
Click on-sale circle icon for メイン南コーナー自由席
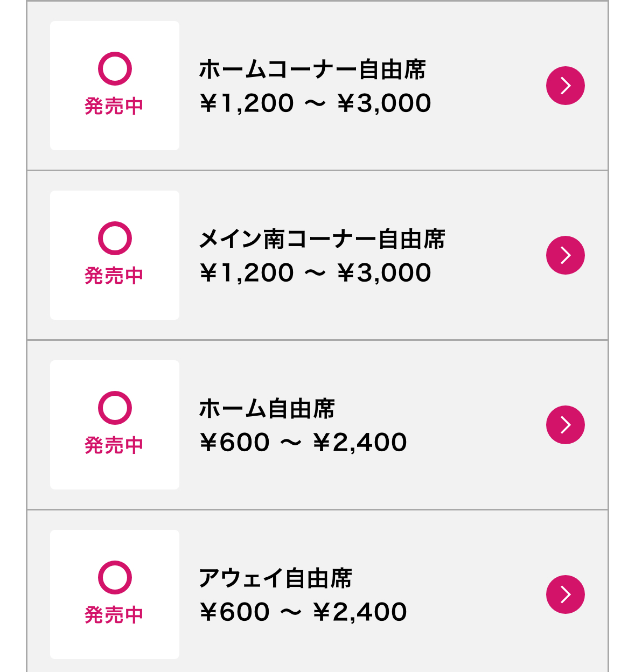(115, 239)
